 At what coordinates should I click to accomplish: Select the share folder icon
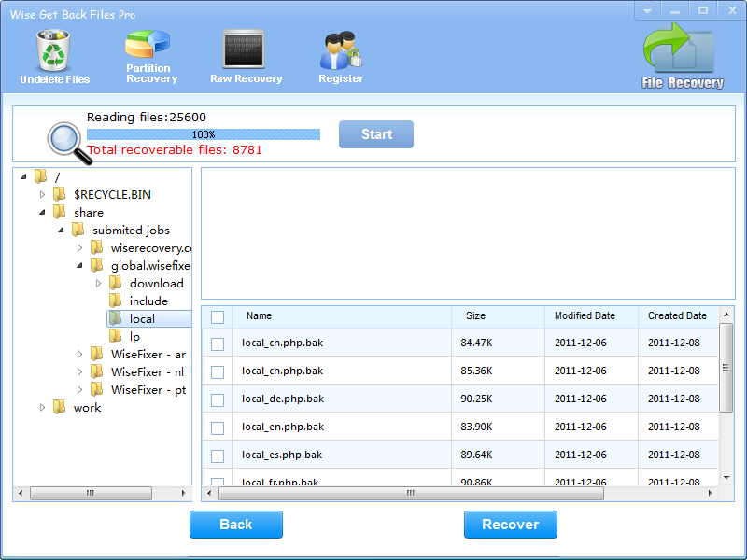(x=59, y=212)
